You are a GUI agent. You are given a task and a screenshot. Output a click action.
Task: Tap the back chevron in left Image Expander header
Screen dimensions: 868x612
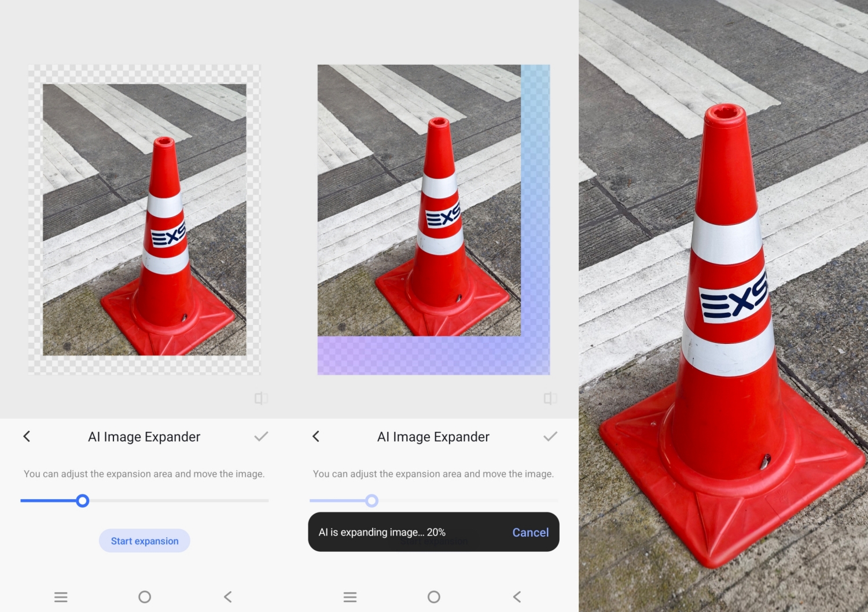coord(27,437)
